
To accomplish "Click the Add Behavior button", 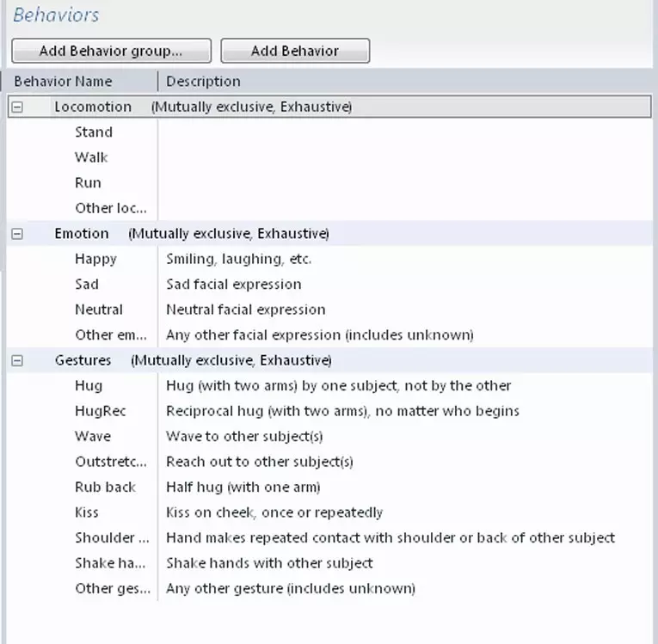I will click(x=295, y=51).
